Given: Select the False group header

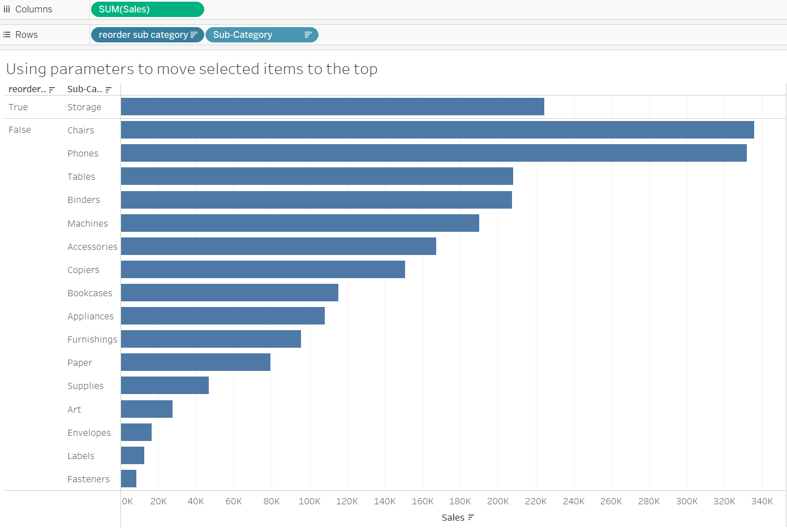Looking at the screenshot, I should pos(20,130).
